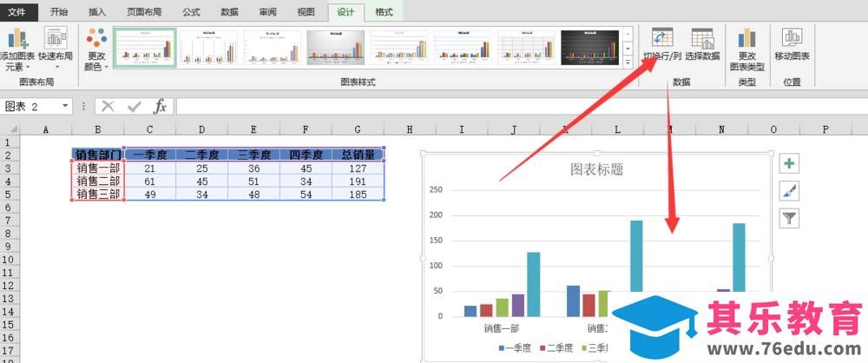Click the green plus chart elements button
Screen dimensions: 868x363
coord(789,163)
